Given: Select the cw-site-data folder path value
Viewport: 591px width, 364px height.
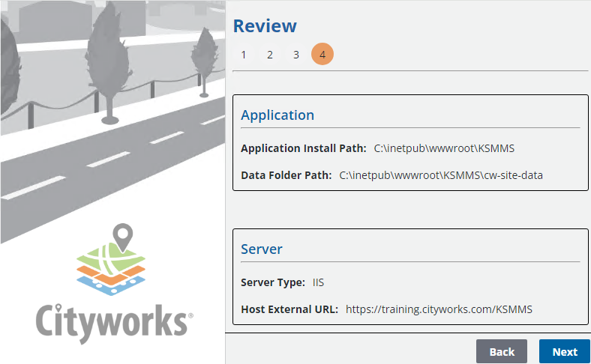Looking at the screenshot, I should pyautogui.click(x=441, y=175).
